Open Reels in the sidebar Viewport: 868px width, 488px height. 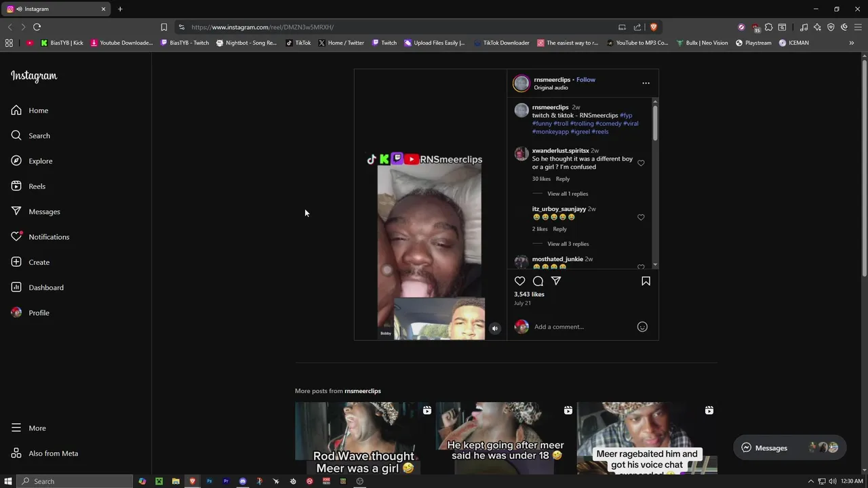28,186
